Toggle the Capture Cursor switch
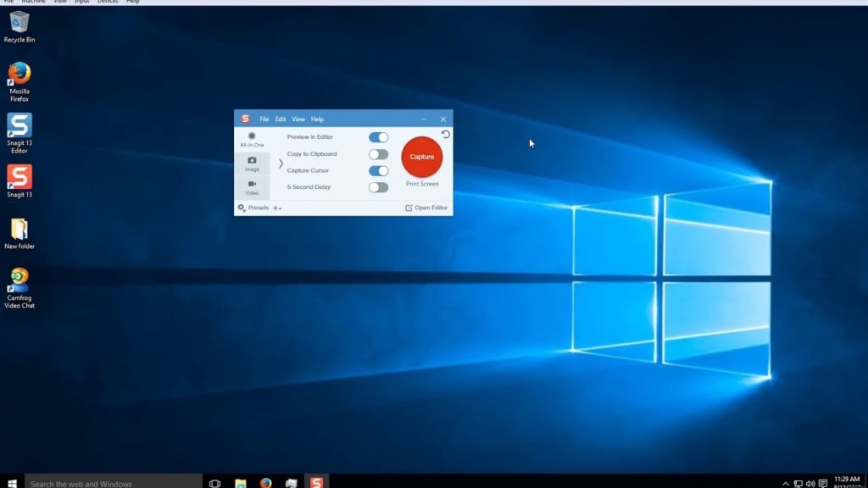 [379, 171]
